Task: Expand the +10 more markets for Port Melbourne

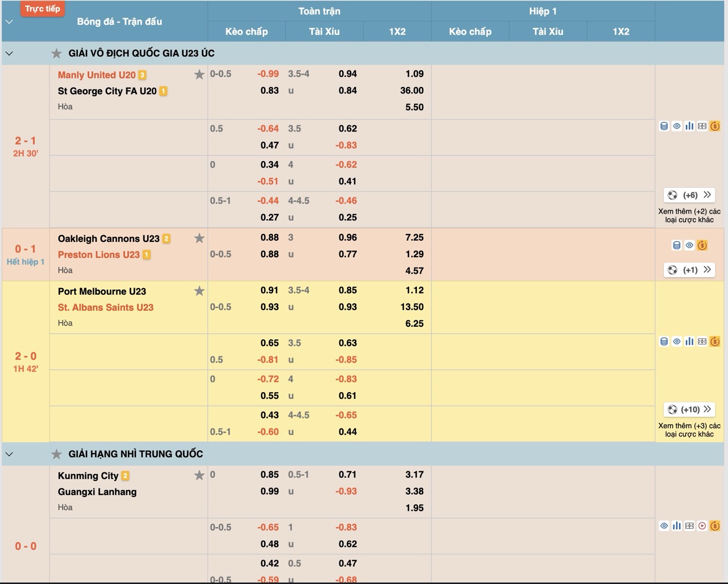Action: pyautogui.click(x=689, y=409)
